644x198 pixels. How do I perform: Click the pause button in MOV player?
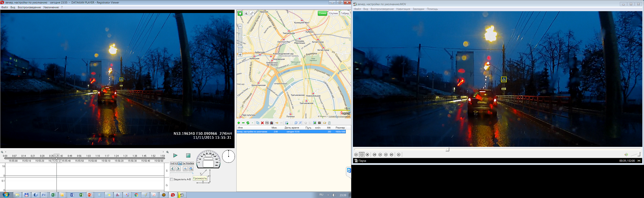362,155
